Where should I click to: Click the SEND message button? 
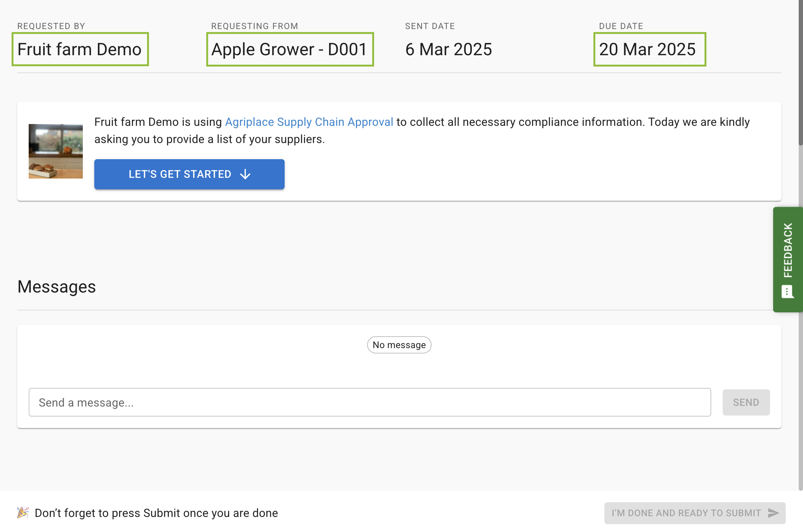[746, 402]
